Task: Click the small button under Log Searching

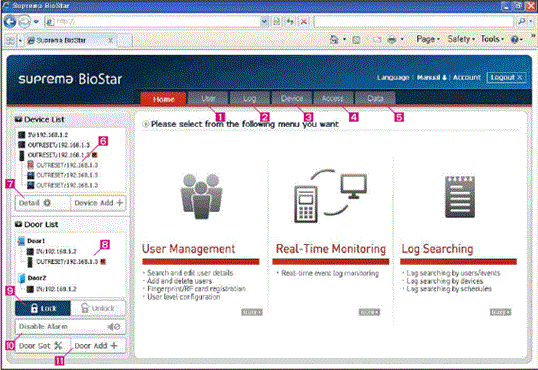Action: click(501, 312)
